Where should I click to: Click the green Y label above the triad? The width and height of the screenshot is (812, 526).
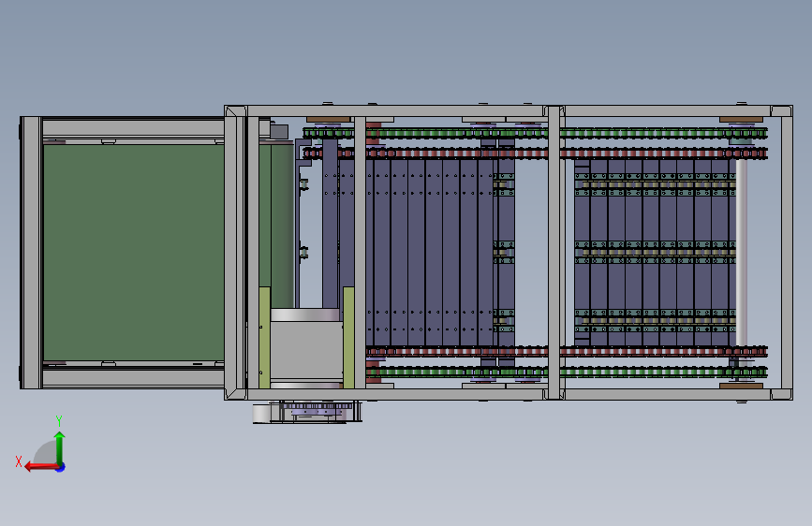(x=59, y=420)
